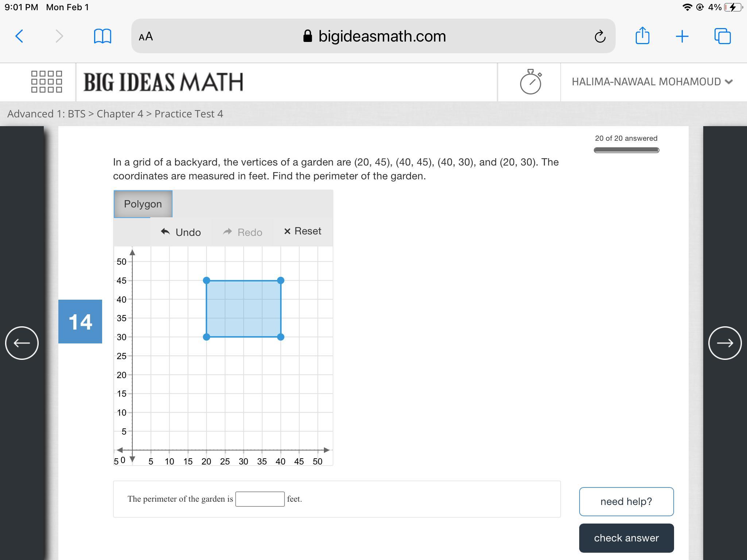Click the answered progress bar
Viewport: 747px width, 560px height.
[626, 150]
